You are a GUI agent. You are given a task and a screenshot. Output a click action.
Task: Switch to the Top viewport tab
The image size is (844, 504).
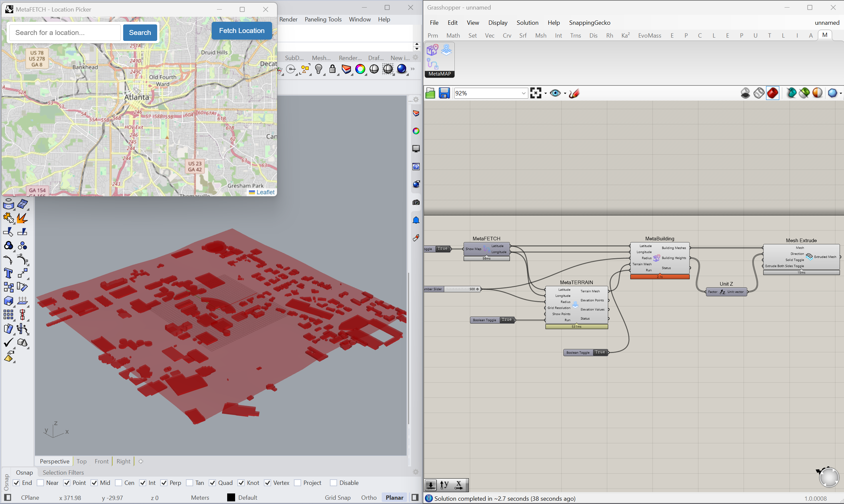[82, 461]
